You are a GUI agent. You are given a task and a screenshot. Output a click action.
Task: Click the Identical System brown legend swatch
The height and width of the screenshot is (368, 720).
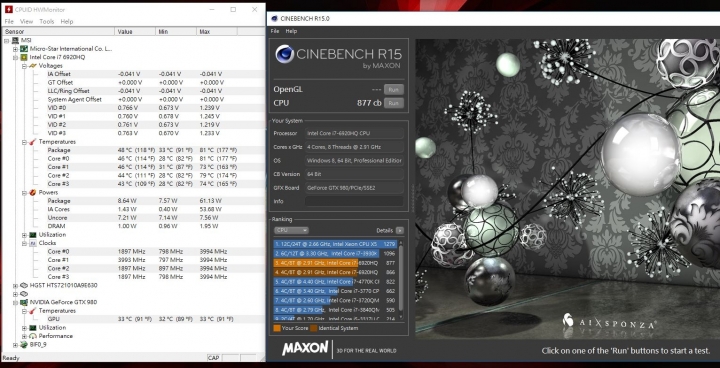tap(314, 328)
